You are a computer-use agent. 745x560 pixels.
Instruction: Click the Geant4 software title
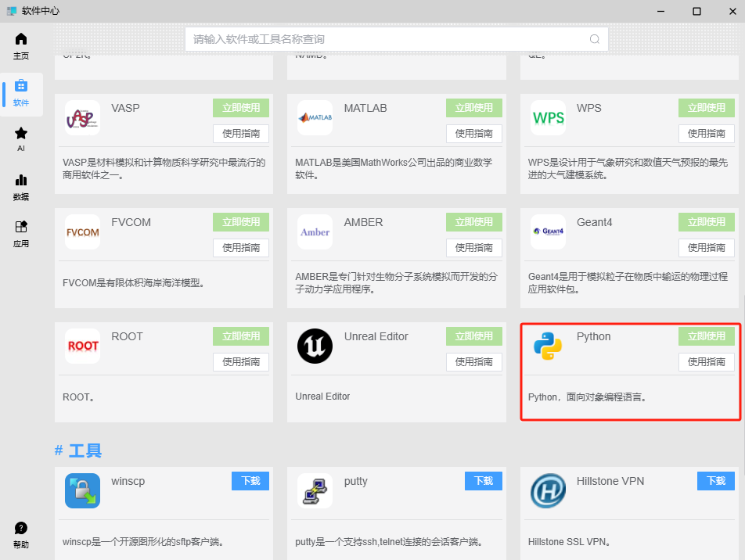595,222
